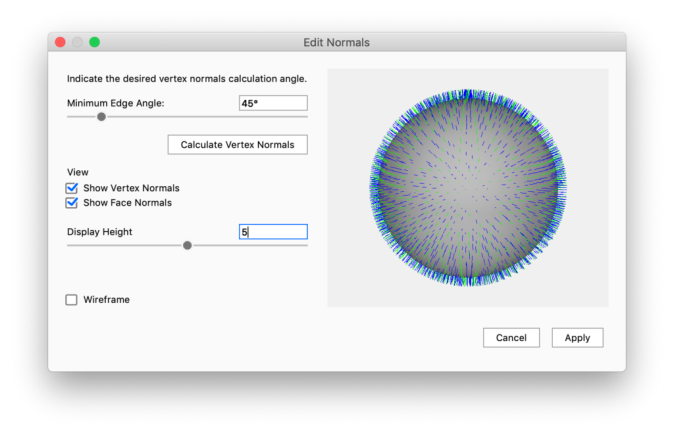Close the dialog with the red button

[x=60, y=43]
